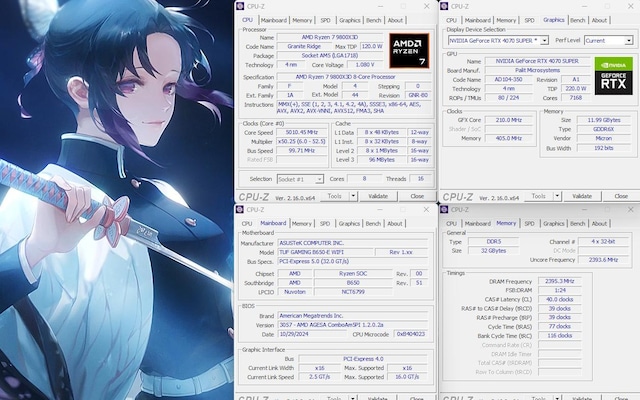
Task: Open About tab in the Processor window
Action: (395, 20)
